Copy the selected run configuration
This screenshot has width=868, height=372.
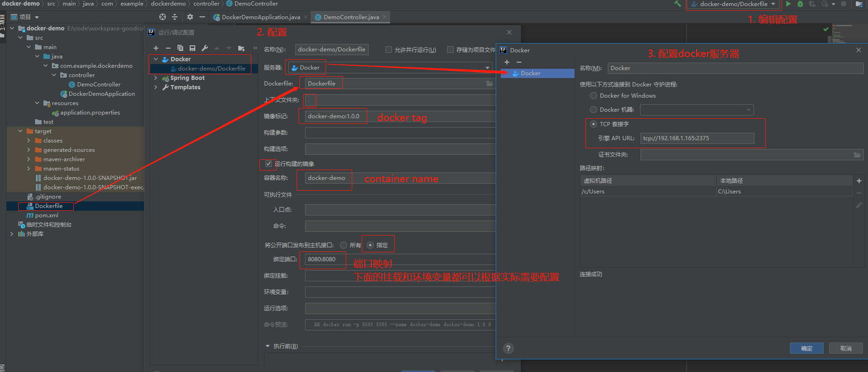[180, 48]
